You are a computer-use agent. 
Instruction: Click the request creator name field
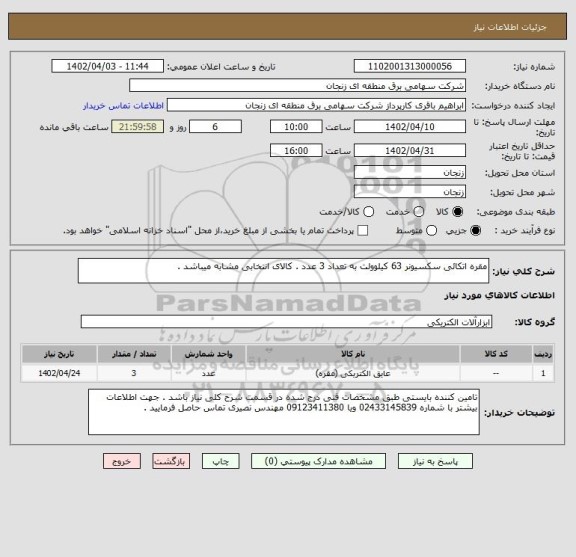click(316, 105)
